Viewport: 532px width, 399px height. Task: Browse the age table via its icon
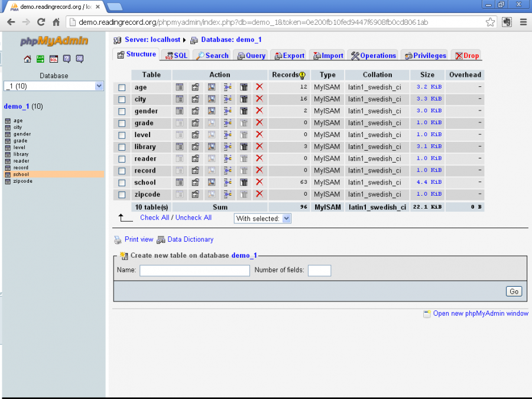click(179, 87)
